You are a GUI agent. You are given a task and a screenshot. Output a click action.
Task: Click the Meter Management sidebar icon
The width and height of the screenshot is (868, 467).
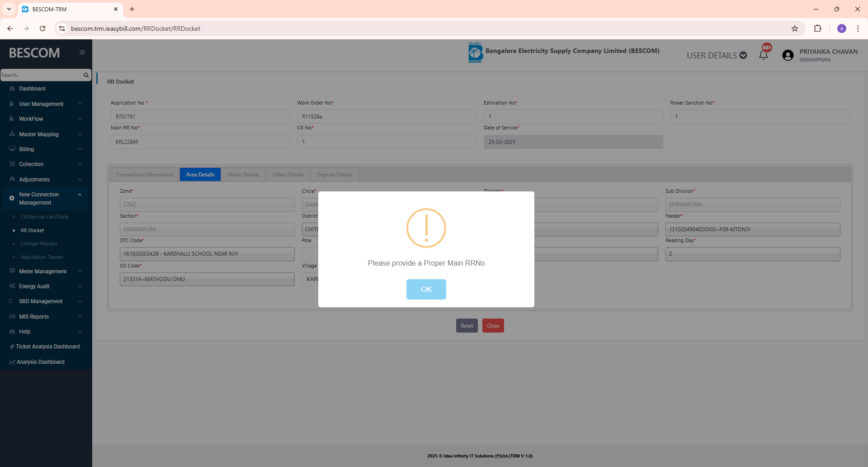click(12, 272)
